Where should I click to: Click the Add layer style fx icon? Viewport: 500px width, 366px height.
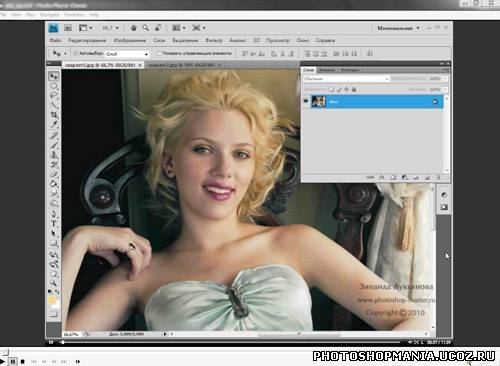[381, 178]
